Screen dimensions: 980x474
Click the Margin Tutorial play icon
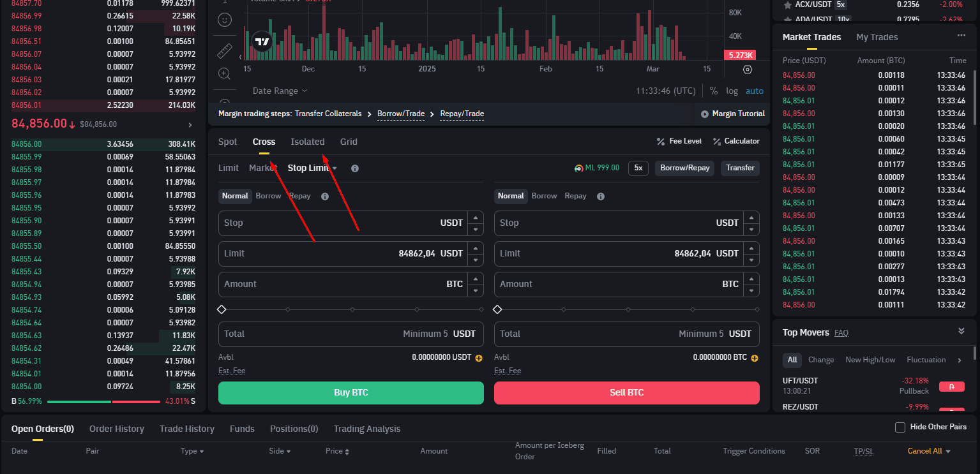point(705,114)
